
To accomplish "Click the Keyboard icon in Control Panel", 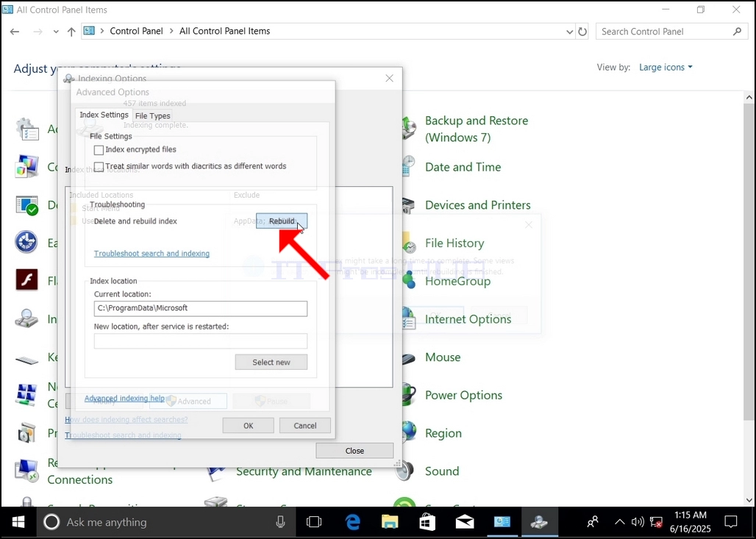I will click(x=26, y=360).
